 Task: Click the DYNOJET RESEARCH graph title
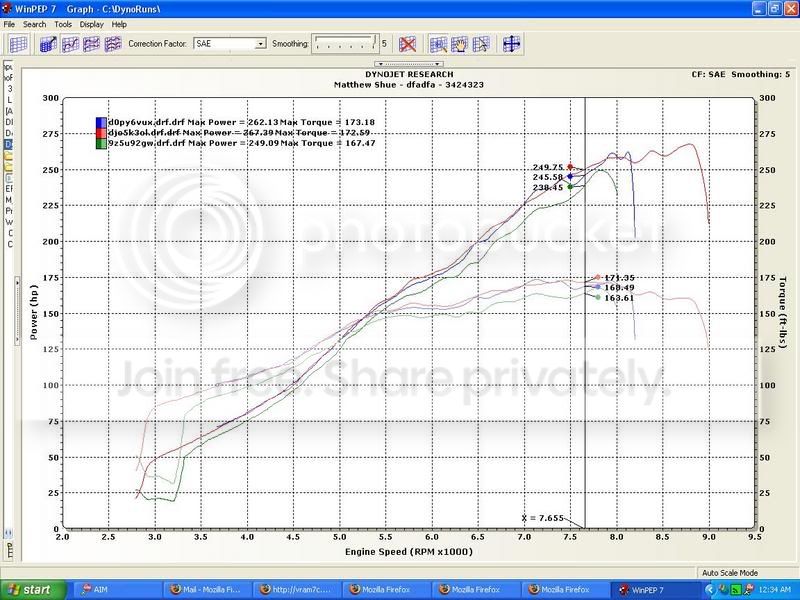click(x=409, y=74)
